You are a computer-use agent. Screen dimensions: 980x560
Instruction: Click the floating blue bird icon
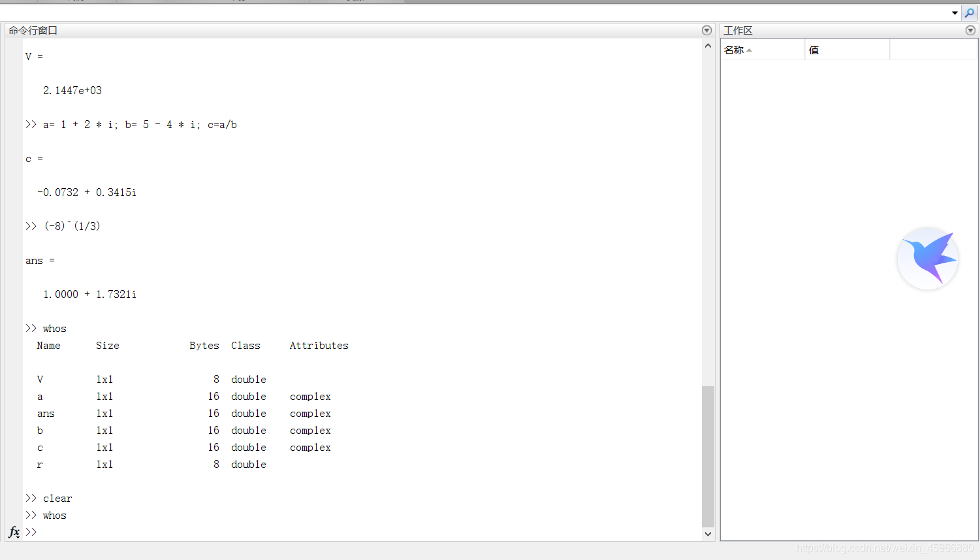pos(927,258)
